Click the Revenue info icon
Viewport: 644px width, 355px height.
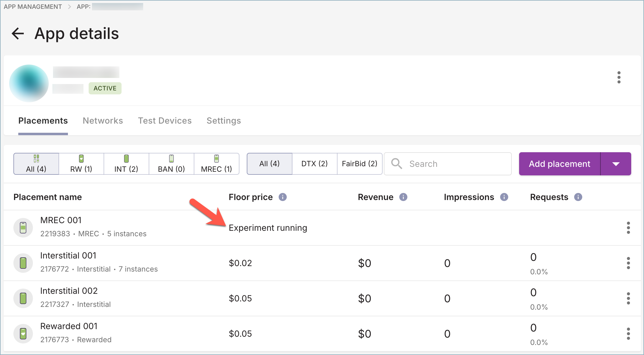tap(403, 197)
